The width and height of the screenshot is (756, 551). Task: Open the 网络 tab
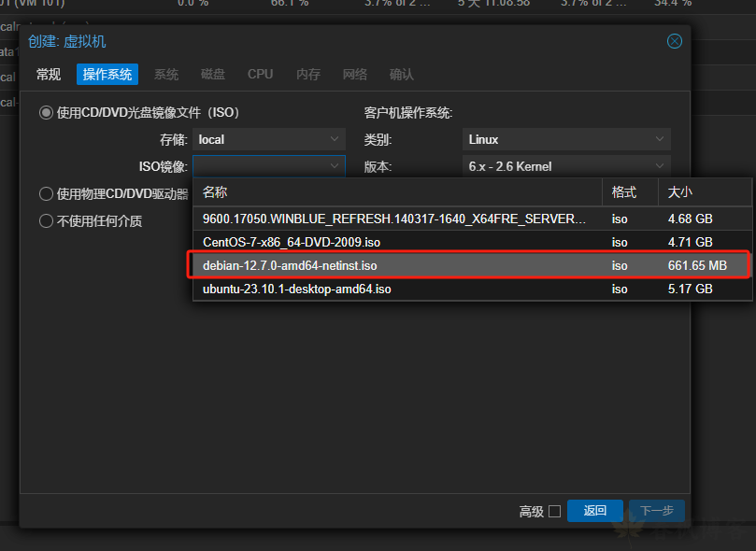pyautogui.click(x=355, y=74)
